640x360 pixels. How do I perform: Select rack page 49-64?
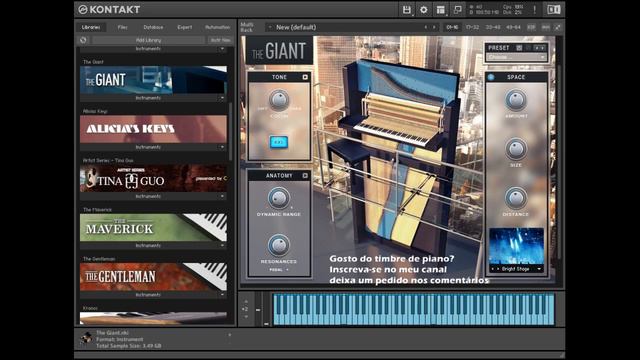(x=513, y=27)
